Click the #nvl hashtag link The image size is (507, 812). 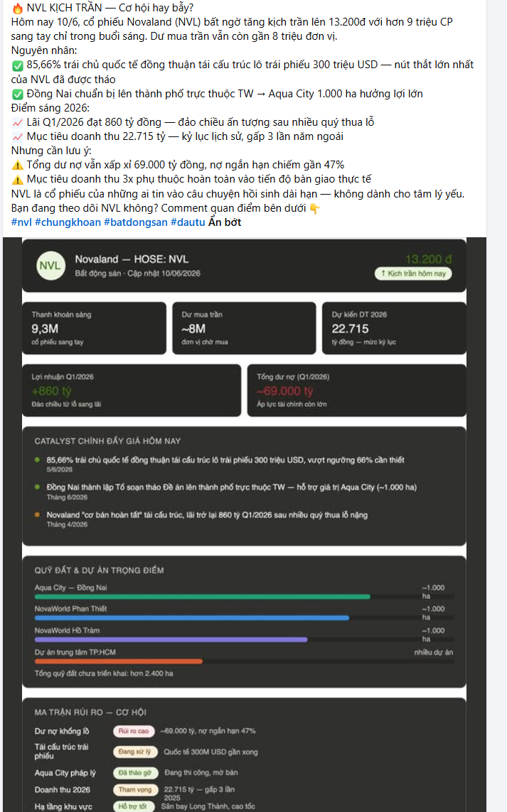click(x=21, y=222)
